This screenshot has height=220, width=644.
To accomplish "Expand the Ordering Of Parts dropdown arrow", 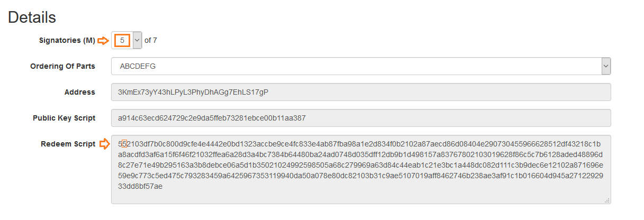I will (x=606, y=66).
